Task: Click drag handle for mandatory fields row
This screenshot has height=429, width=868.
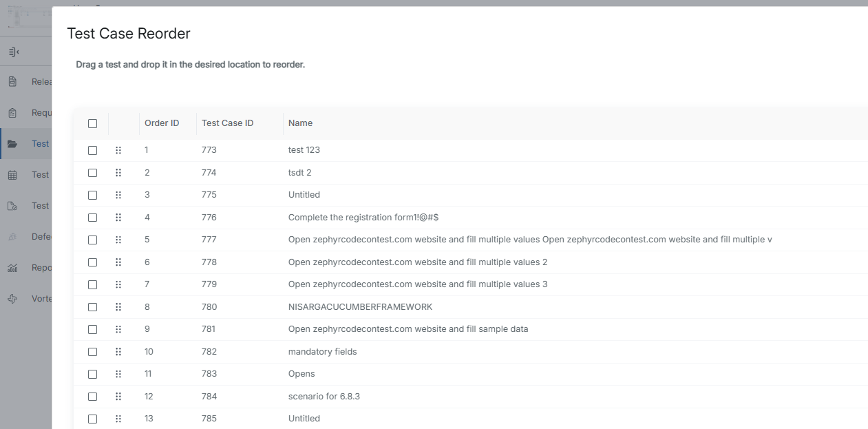Action: (x=118, y=352)
